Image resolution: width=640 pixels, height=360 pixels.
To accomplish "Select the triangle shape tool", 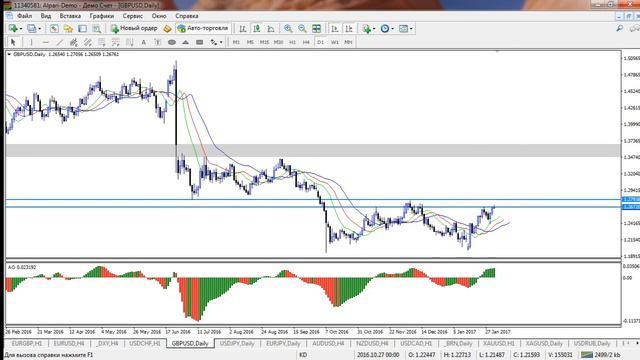I will (x=186, y=42).
